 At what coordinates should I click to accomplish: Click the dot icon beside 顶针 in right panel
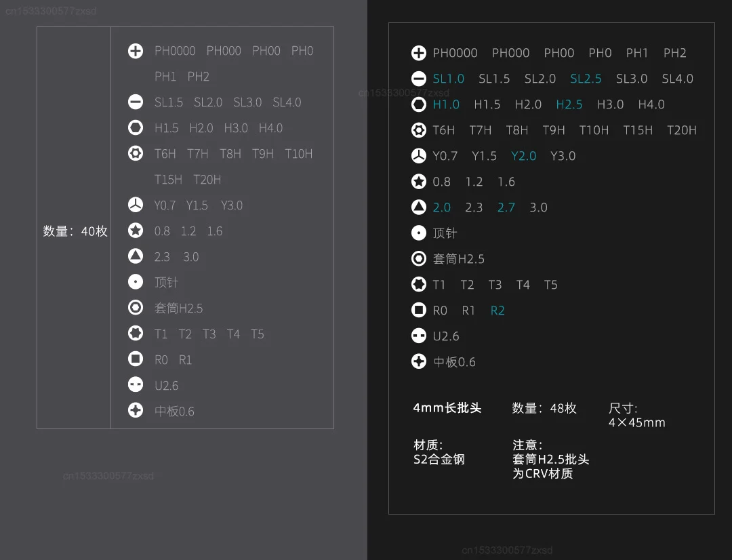point(419,233)
